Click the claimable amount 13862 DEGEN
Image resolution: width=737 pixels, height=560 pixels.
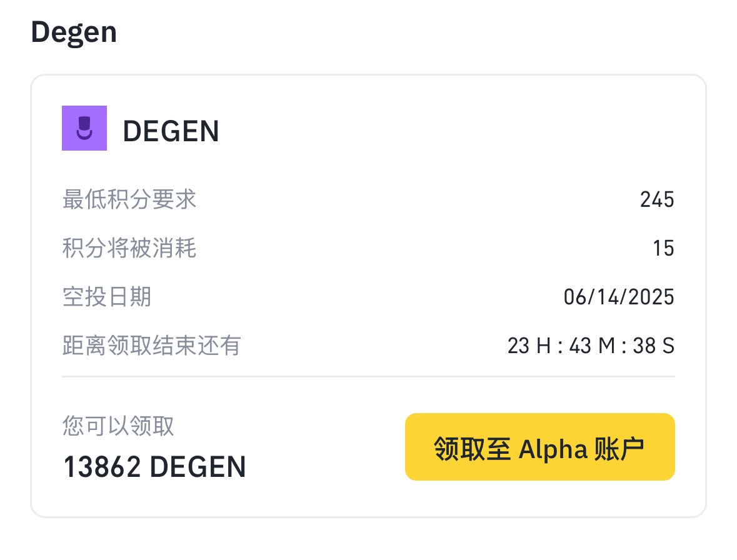(x=154, y=466)
